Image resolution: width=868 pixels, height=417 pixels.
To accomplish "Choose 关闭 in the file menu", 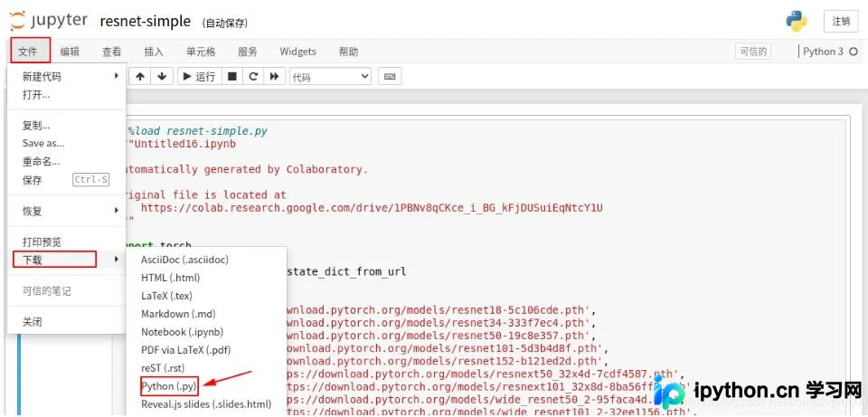I will tap(66, 322).
